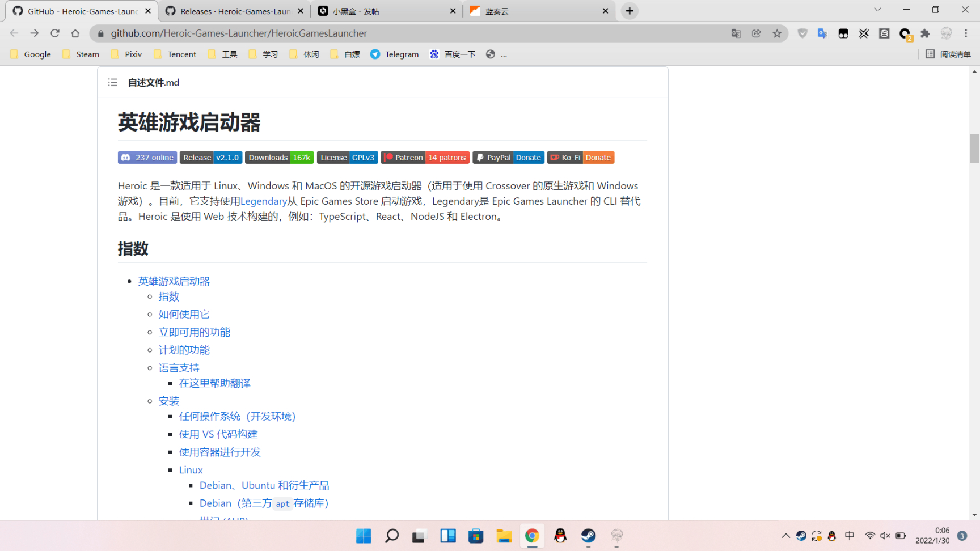980x551 pixels.
Task: Open Widgets panel from taskbar
Action: coord(448,536)
